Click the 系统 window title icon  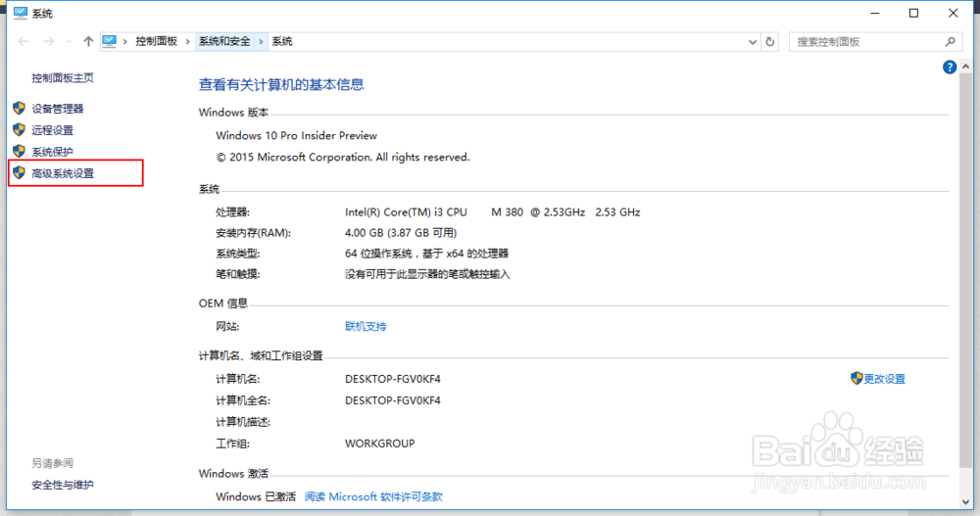tap(21, 13)
